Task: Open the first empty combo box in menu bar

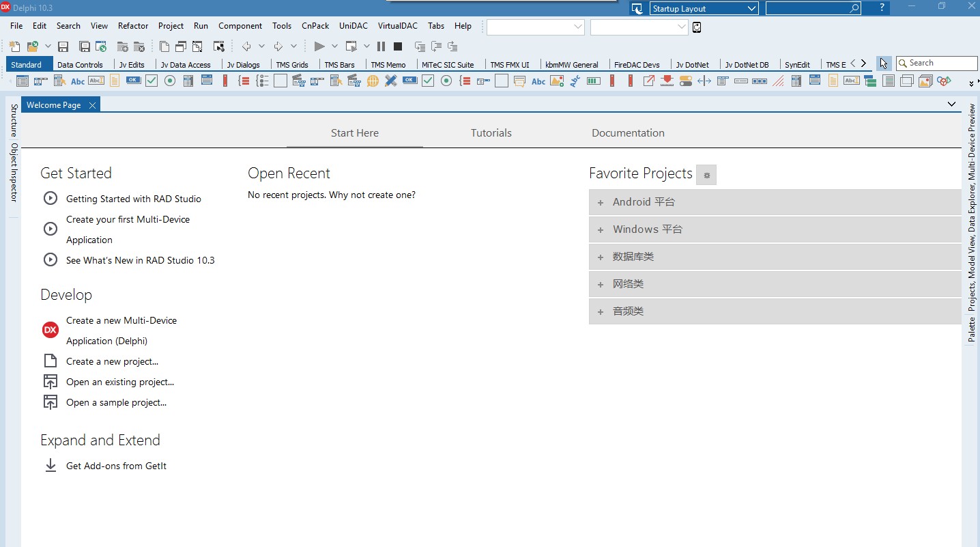Action: [536, 27]
